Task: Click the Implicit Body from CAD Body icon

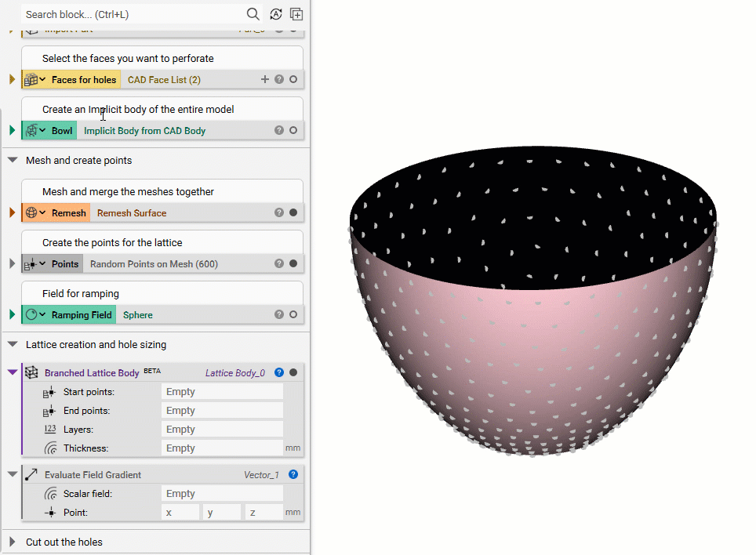Action: 32,130
